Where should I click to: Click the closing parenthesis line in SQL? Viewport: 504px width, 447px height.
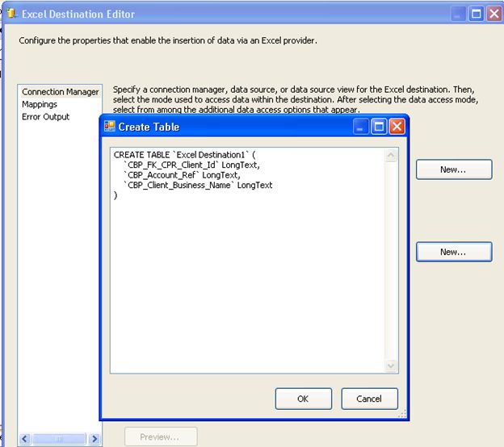click(x=115, y=195)
